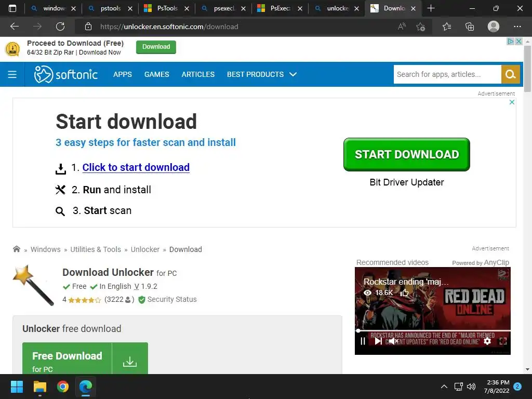The width and height of the screenshot is (532, 399).
Task: Open the Unlocker magic wand app icon
Action: (x=33, y=285)
